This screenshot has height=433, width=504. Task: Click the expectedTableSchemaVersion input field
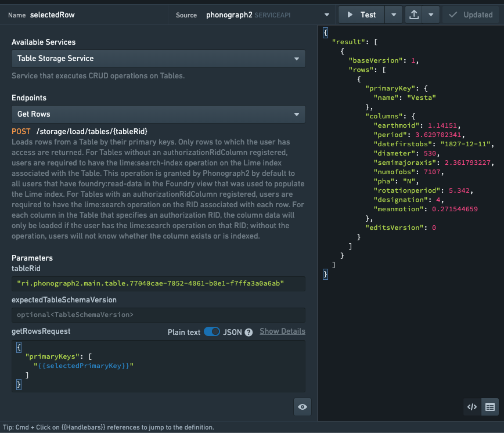(x=159, y=315)
